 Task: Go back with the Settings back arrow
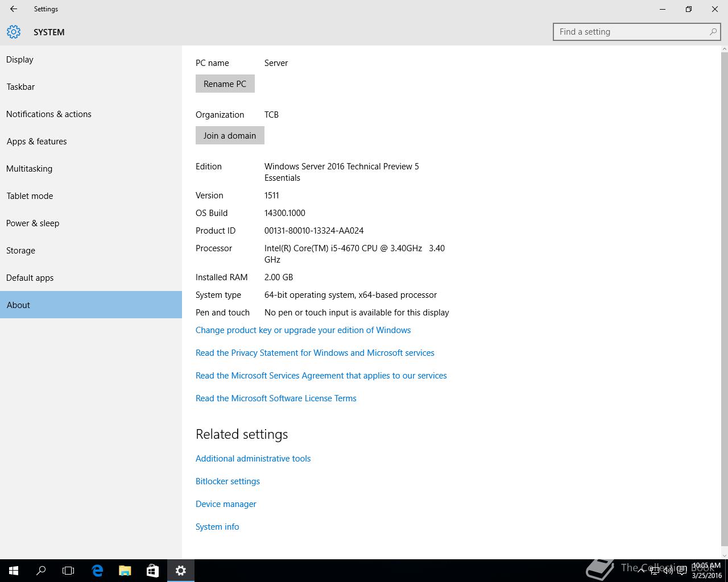click(14, 9)
